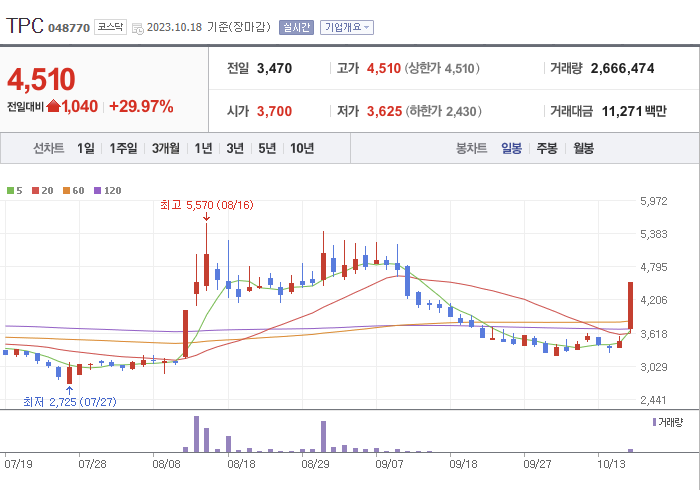This screenshot has height=490, width=700.
Task: Open the 기업개요 dropdown
Action: point(346,28)
